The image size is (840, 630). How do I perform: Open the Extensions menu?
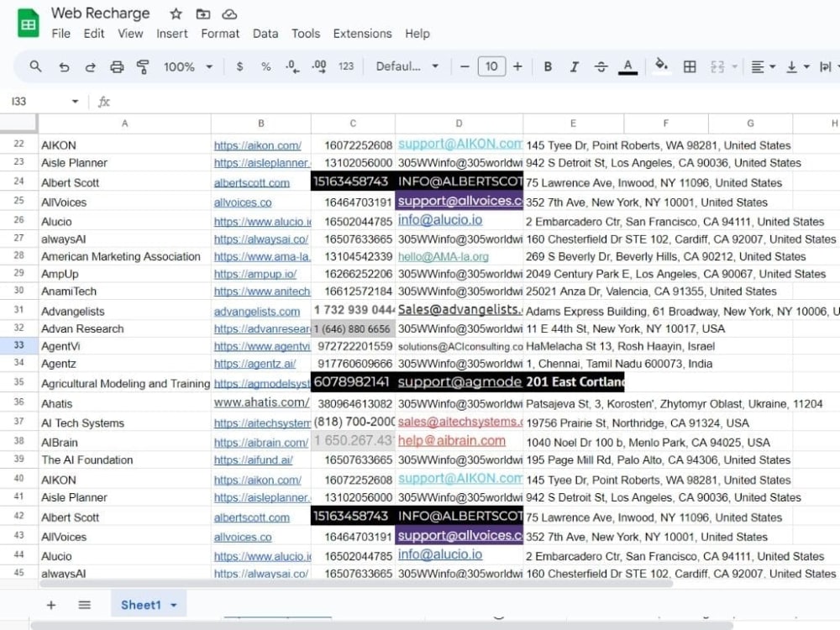pos(362,34)
